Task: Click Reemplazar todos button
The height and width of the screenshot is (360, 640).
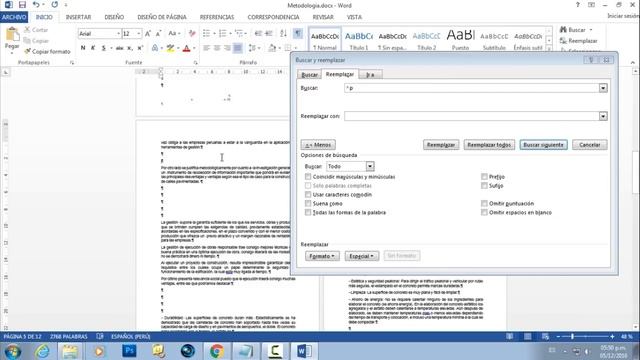Action: pyautogui.click(x=489, y=145)
